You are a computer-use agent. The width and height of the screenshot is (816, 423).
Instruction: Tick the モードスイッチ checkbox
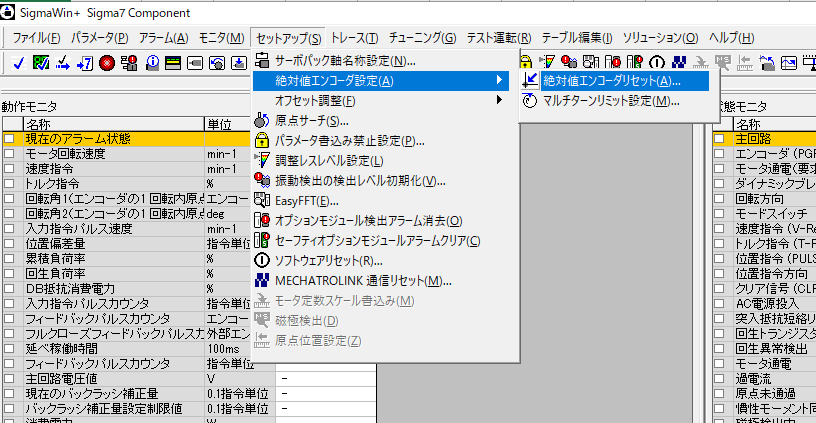pos(719,213)
